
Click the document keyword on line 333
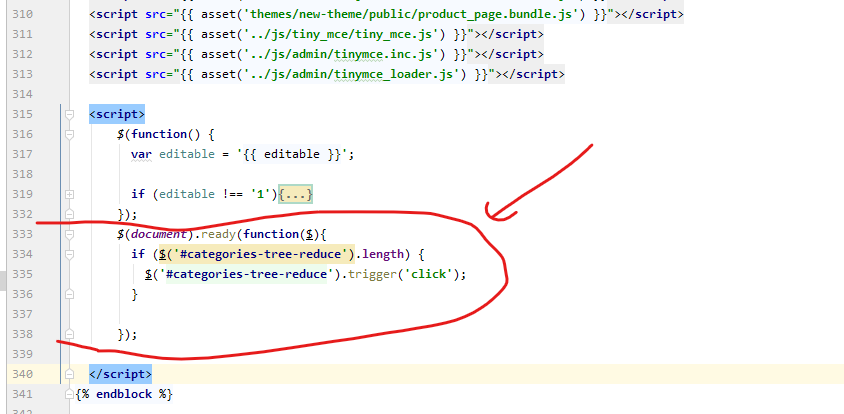pos(159,234)
